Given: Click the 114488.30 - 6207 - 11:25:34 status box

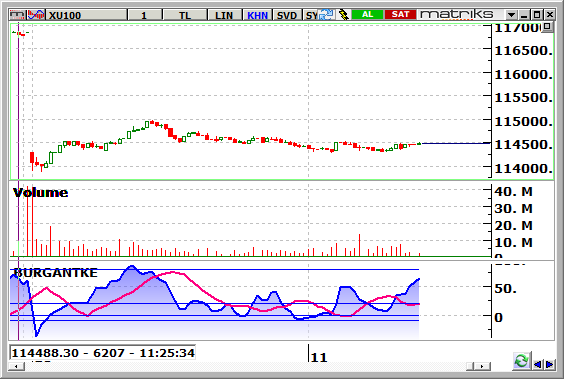Looking at the screenshot, I should pos(103,353).
